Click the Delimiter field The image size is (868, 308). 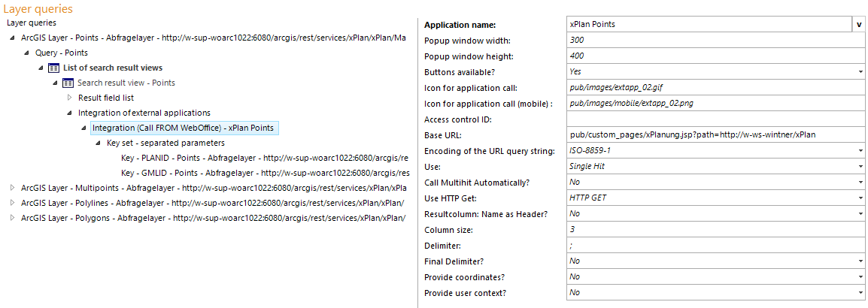tap(717, 245)
